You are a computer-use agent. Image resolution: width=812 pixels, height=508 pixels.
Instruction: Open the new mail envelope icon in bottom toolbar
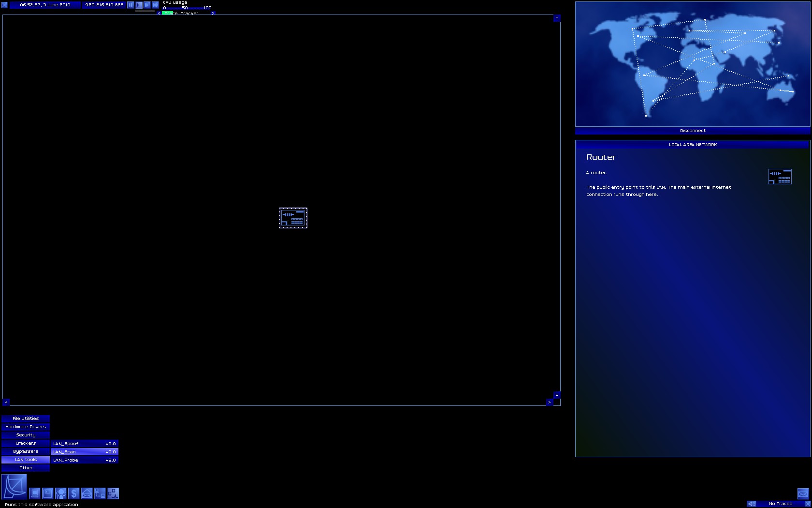[87, 493]
